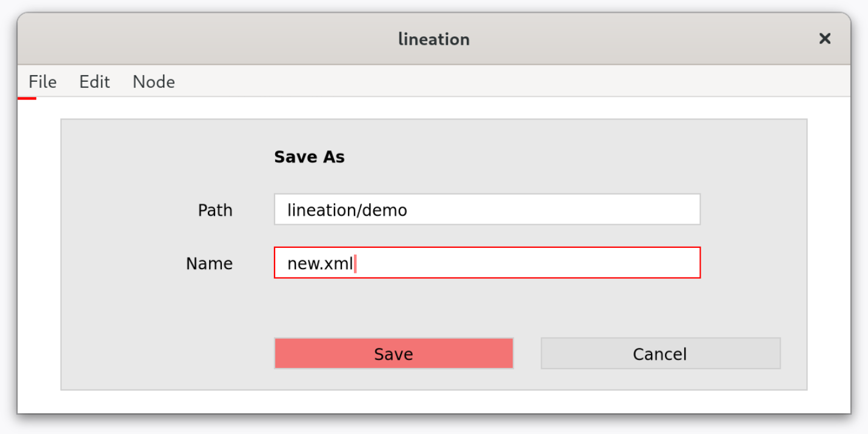The image size is (868, 434).
Task: Open the Edit menu
Action: point(95,82)
